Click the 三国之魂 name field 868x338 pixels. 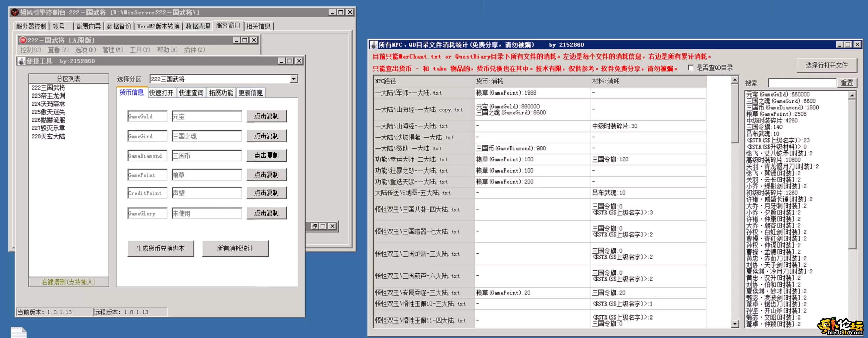pos(207,136)
